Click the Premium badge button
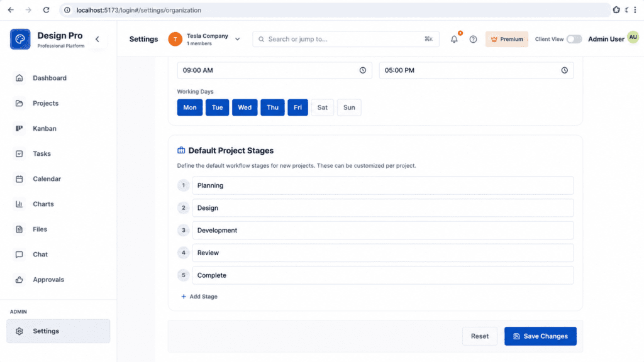 tap(507, 39)
